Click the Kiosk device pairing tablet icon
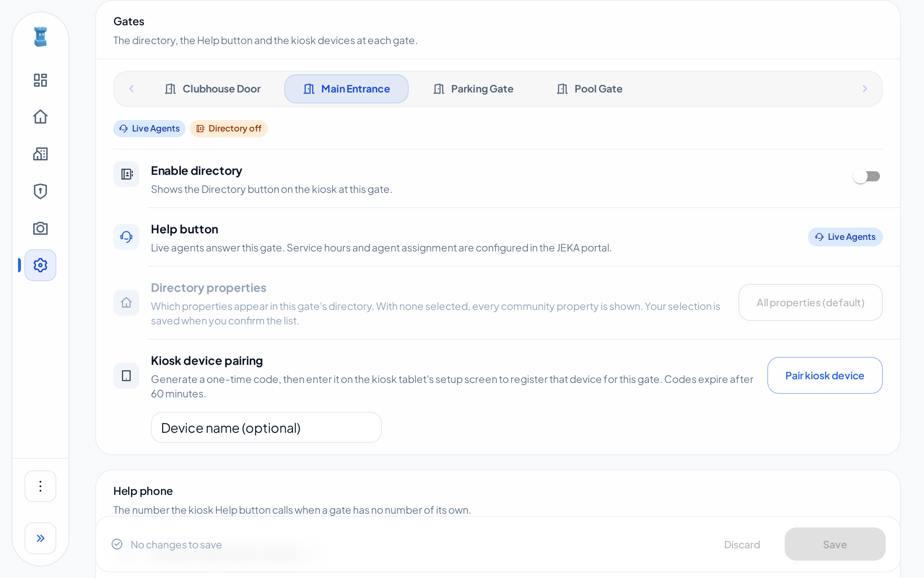Viewport: 924px width, 578px height. [x=126, y=376]
